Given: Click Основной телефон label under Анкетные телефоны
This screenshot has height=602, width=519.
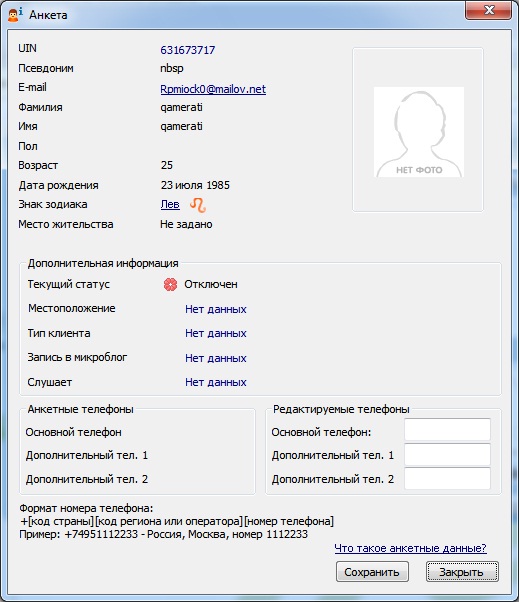Looking at the screenshot, I should [73, 432].
